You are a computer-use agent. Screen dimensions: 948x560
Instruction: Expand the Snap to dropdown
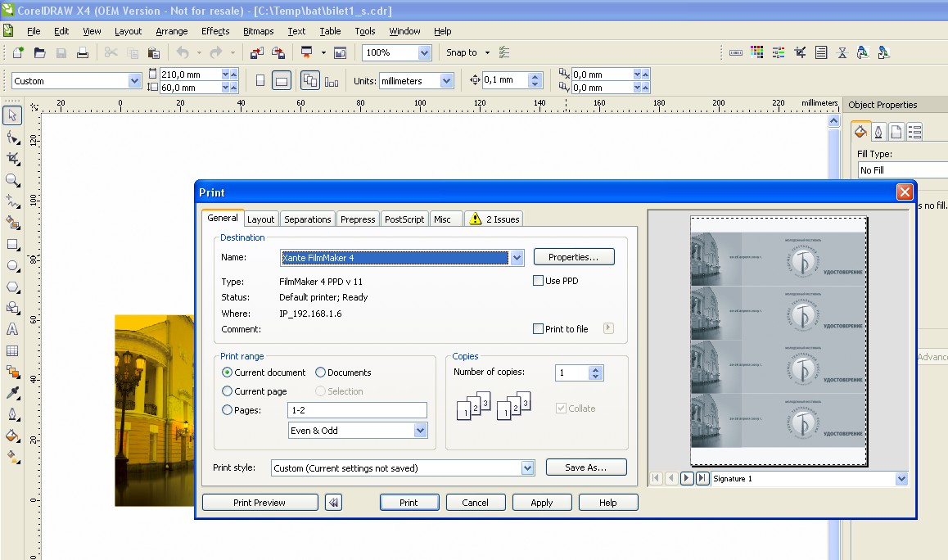[x=487, y=52]
